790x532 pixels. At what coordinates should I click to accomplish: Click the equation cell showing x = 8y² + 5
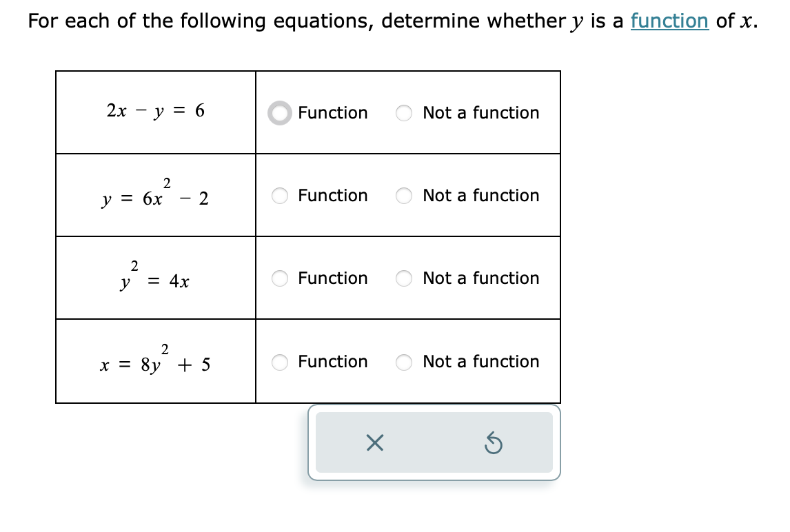pos(155,361)
